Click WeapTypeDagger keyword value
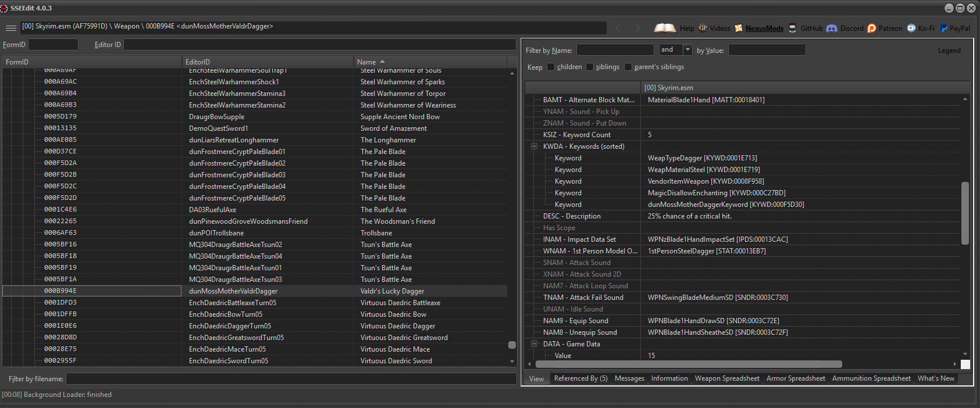This screenshot has width=980, height=408. [x=702, y=158]
